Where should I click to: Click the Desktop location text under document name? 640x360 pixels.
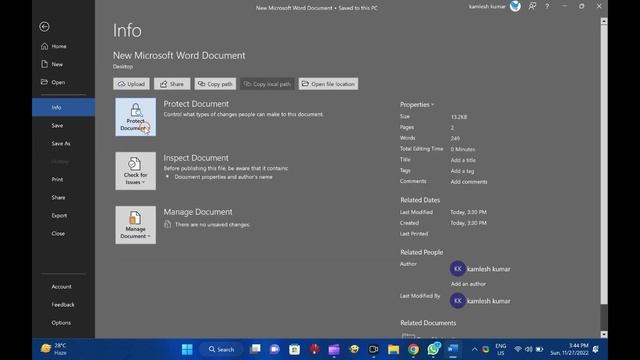coord(123,67)
